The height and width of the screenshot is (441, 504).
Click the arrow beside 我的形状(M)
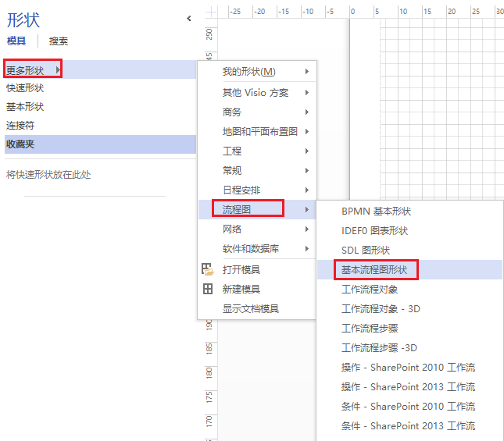(x=307, y=71)
